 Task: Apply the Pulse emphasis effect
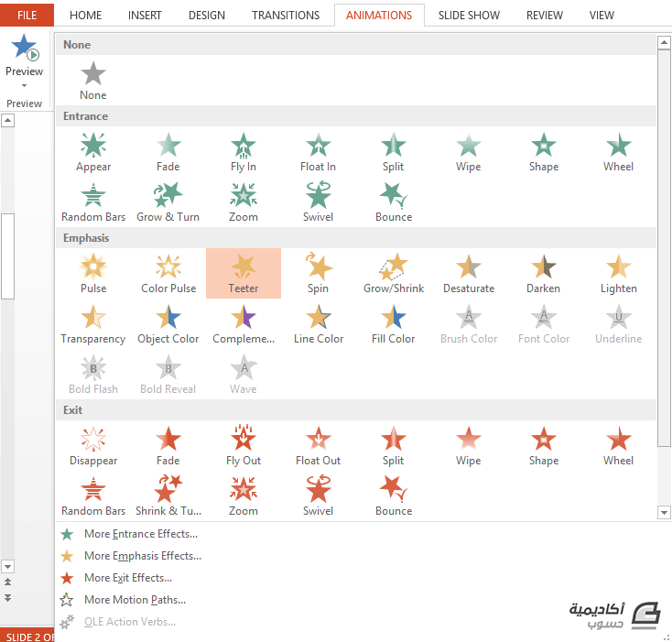(93, 274)
